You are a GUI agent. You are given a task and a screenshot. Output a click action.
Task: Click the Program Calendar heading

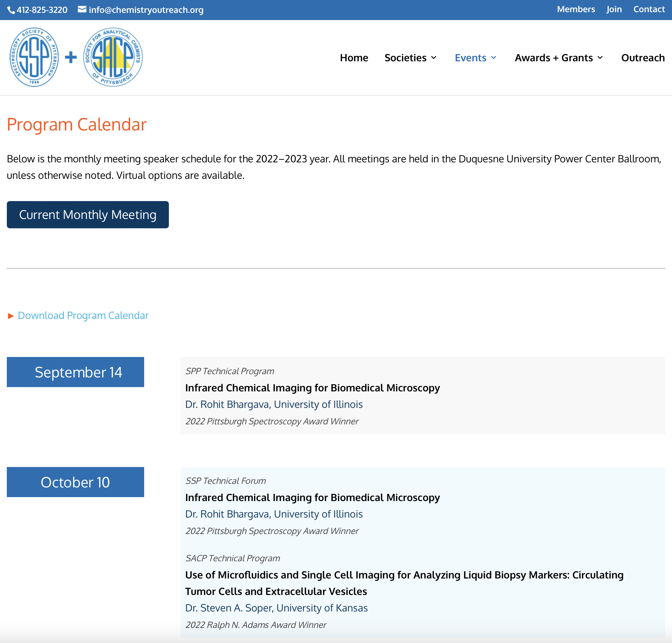77,125
